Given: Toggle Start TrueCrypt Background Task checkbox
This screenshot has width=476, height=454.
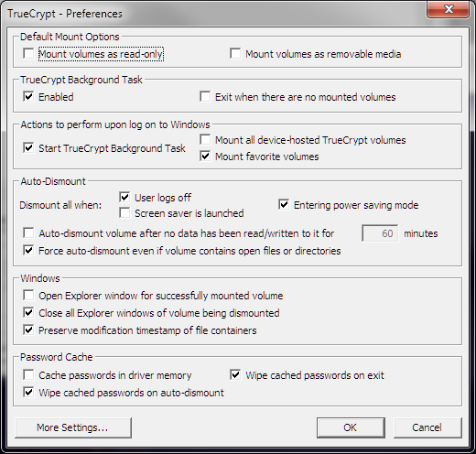Looking at the screenshot, I should 28,148.
